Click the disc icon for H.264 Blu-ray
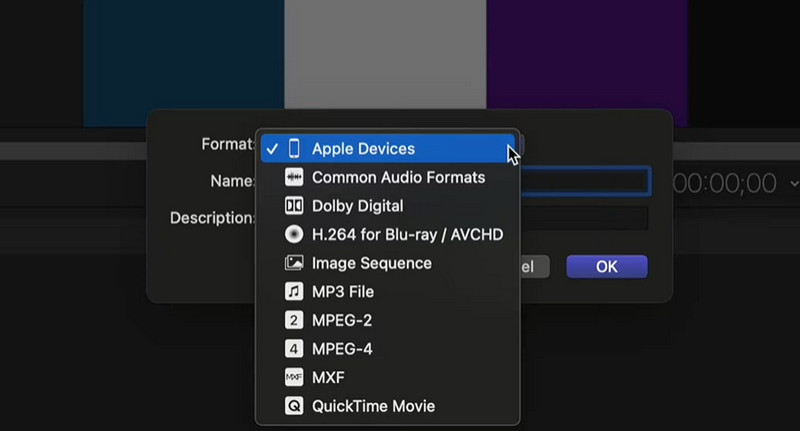The height and width of the screenshot is (431, 800). 294,235
